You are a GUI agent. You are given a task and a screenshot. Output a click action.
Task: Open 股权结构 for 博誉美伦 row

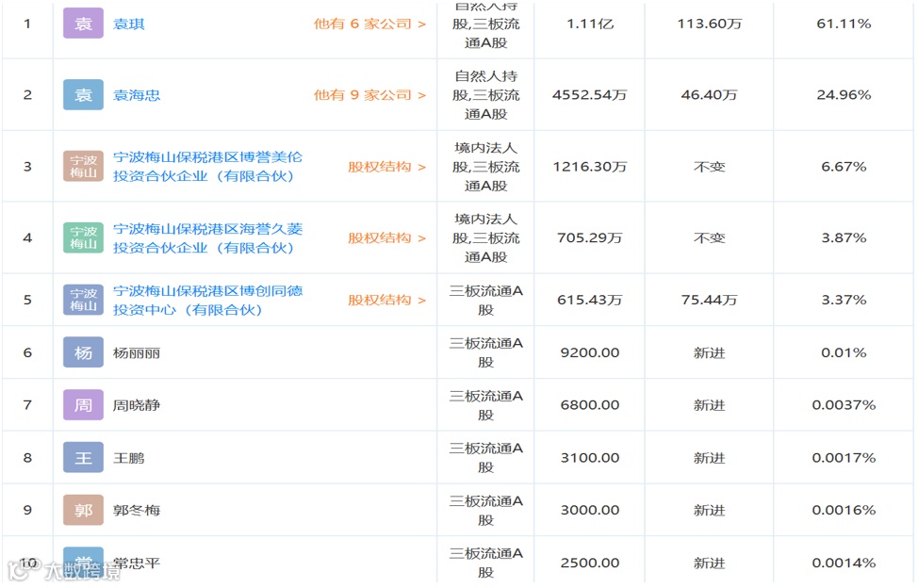(x=386, y=167)
